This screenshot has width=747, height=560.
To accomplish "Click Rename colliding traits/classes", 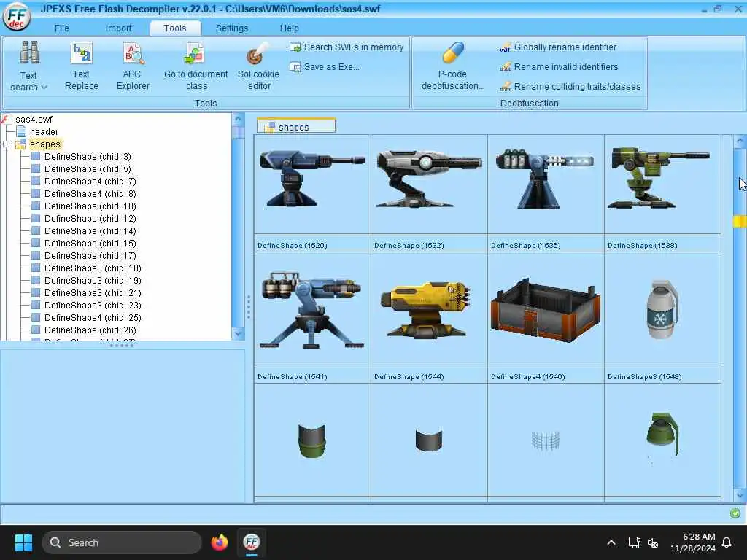I will coord(570,86).
